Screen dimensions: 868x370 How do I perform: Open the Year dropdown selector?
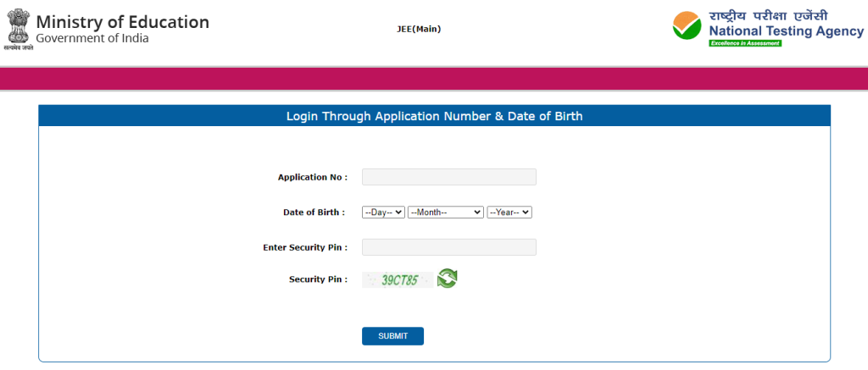[x=509, y=213]
